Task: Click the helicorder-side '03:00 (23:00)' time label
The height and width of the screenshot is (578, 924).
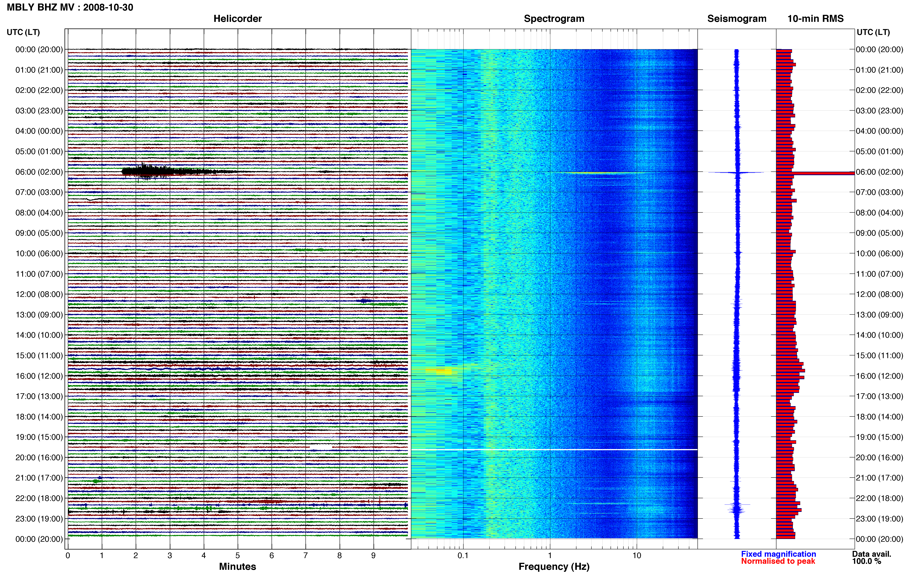Action: click(x=39, y=111)
